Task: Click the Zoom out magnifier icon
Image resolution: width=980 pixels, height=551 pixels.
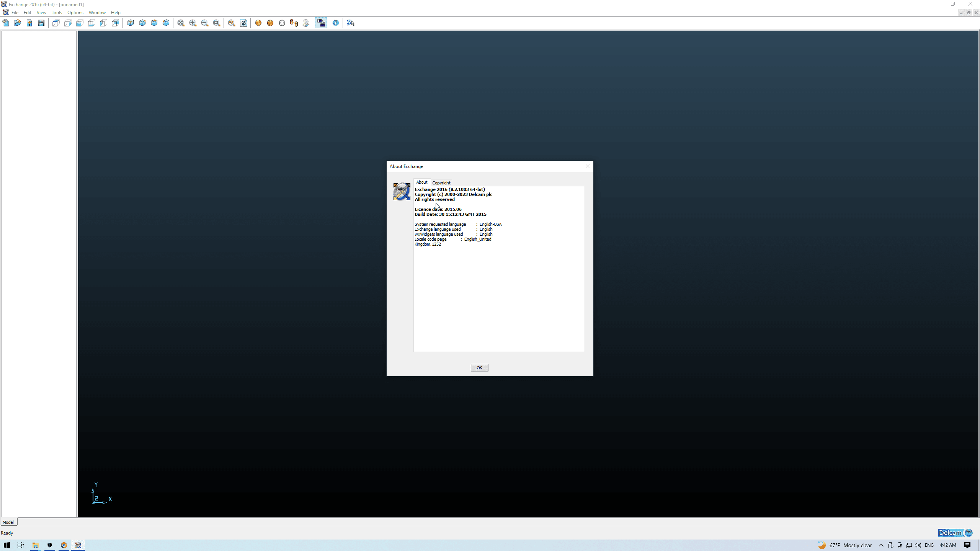Action: [205, 23]
